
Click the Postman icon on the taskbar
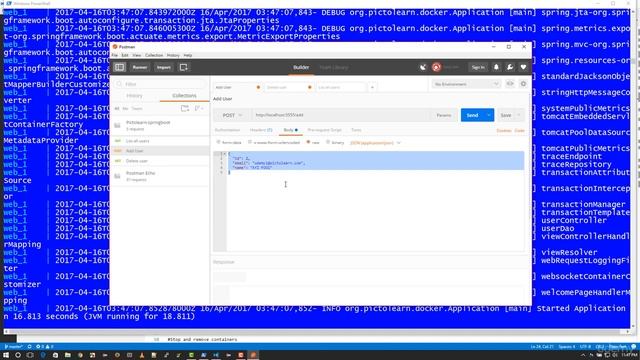pos(253,355)
